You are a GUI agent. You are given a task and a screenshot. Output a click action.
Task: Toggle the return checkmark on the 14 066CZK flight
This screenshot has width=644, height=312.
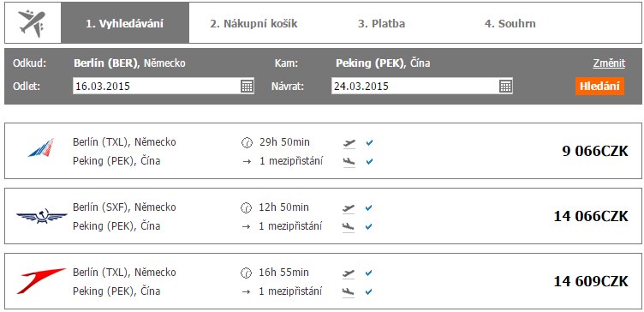pos(369,226)
